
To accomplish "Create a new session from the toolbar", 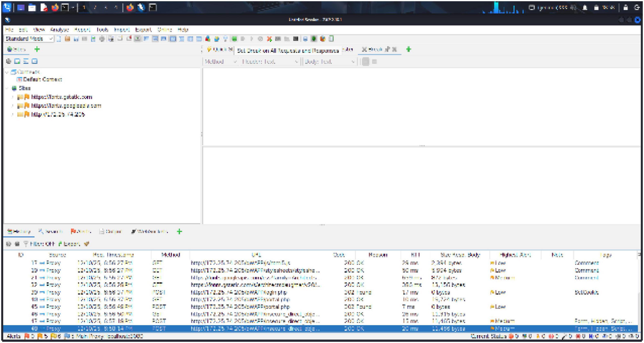I will pyautogui.click(x=58, y=39).
